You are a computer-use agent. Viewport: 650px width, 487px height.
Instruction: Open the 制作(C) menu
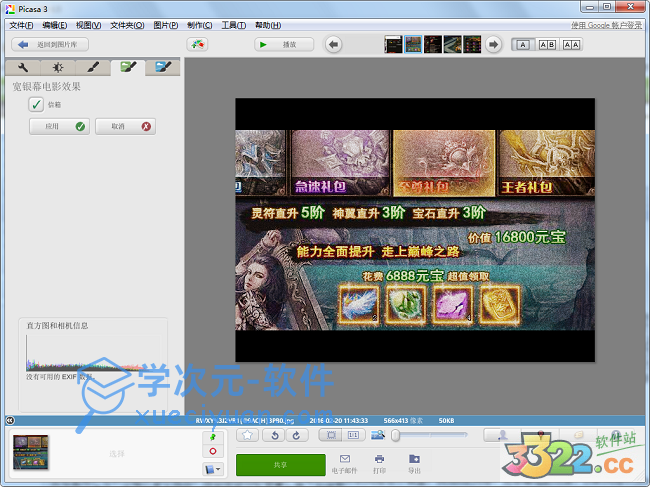[199, 25]
